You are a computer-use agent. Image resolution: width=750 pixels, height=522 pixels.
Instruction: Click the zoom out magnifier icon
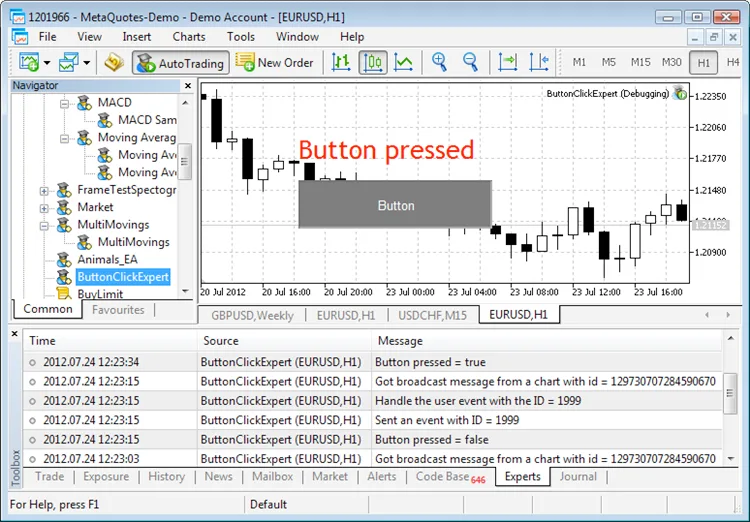point(470,62)
